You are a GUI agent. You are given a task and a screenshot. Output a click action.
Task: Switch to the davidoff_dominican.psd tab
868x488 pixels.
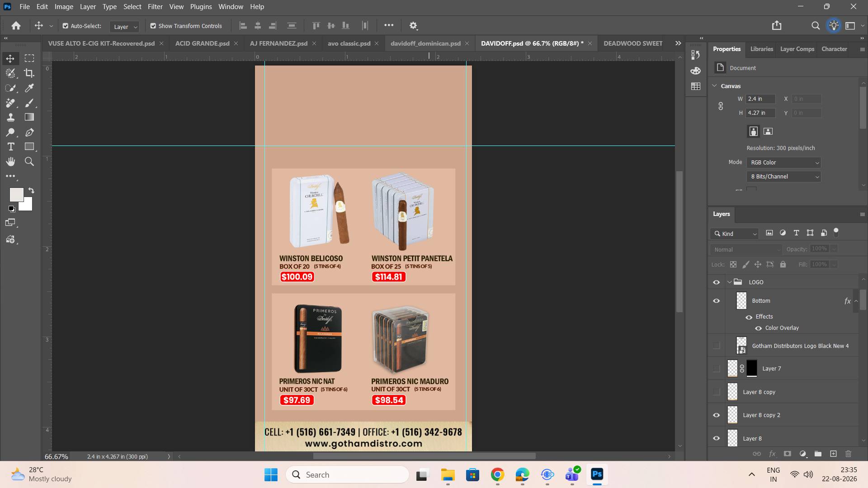pos(425,43)
